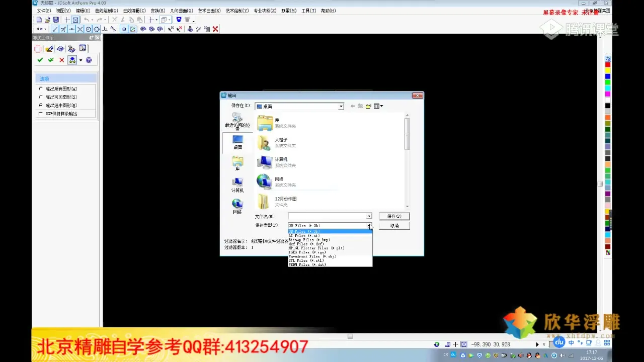Create a new document with the New icon
The height and width of the screenshot is (362, 644).
click(x=39, y=19)
